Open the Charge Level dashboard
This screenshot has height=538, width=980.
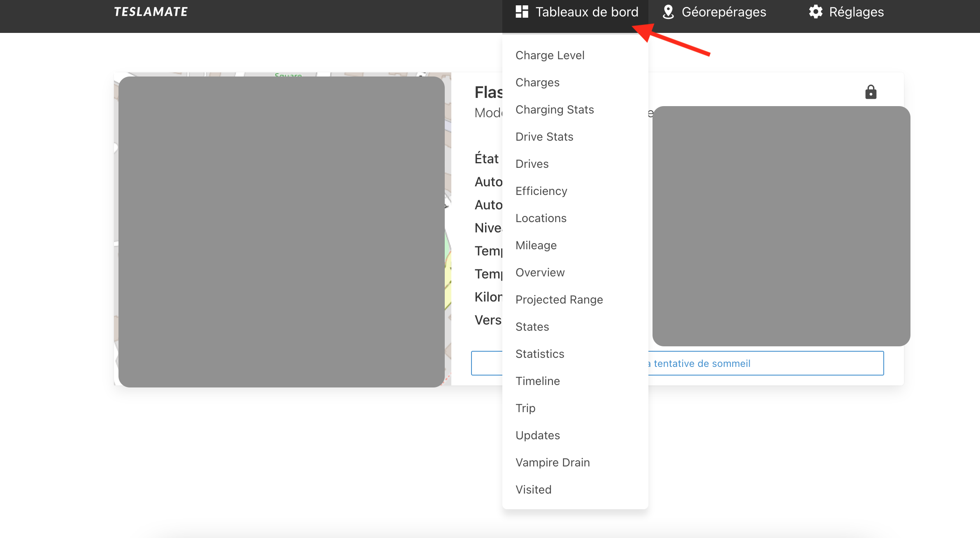[550, 55]
